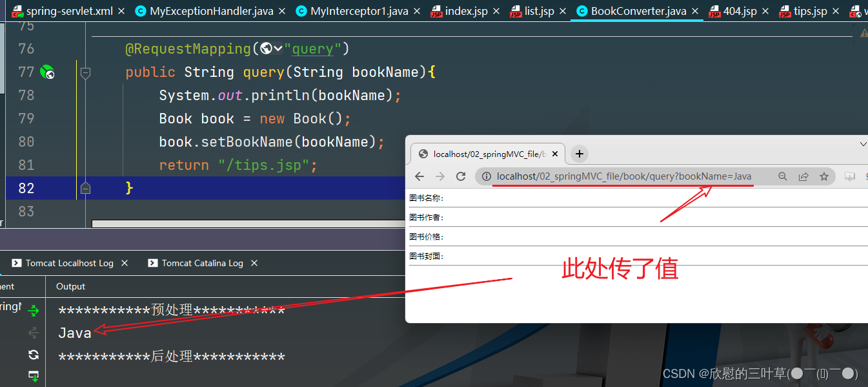This screenshot has width=868, height=387.
Task: Click the greyed-out arrows icon in the output toolbar
Action: (x=34, y=333)
